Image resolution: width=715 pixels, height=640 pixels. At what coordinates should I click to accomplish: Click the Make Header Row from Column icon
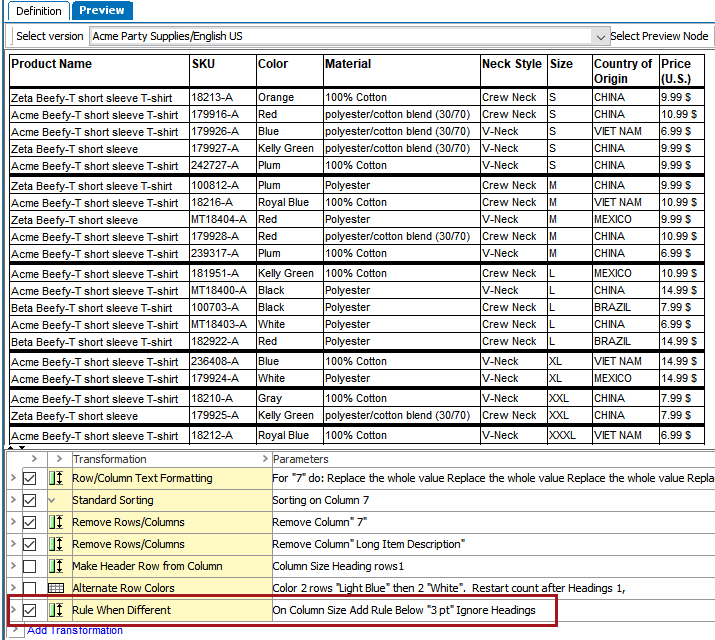point(56,566)
